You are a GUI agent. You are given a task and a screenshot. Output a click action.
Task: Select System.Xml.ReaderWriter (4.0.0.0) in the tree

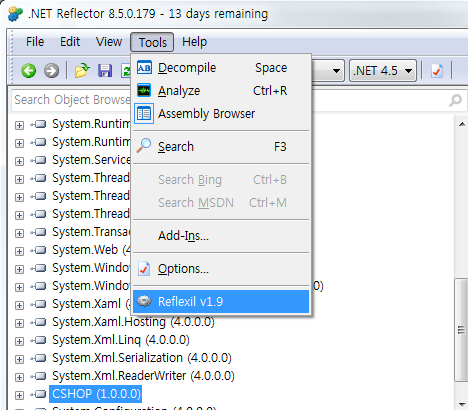pos(143,376)
